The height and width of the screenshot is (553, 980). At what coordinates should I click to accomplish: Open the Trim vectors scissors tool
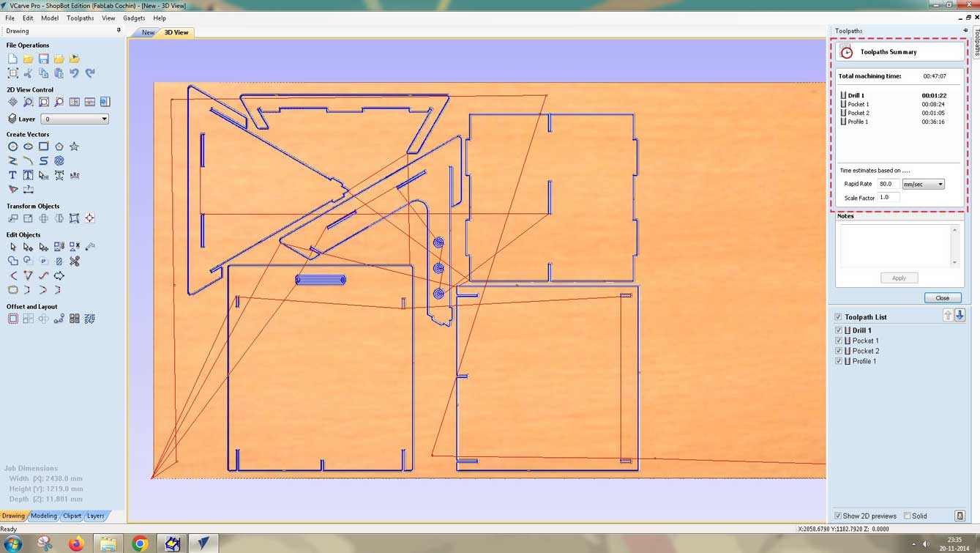(74, 261)
